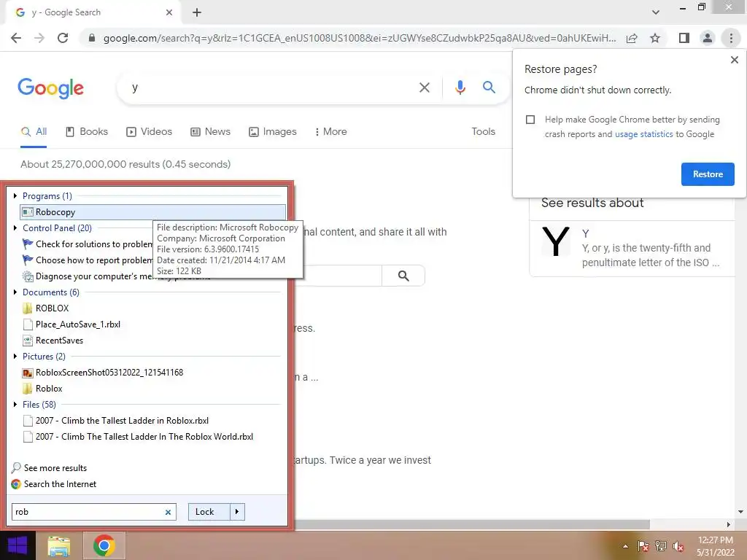This screenshot has width=747, height=560.
Task: Open Google search Tools
Action: pyautogui.click(x=483, y=132)
